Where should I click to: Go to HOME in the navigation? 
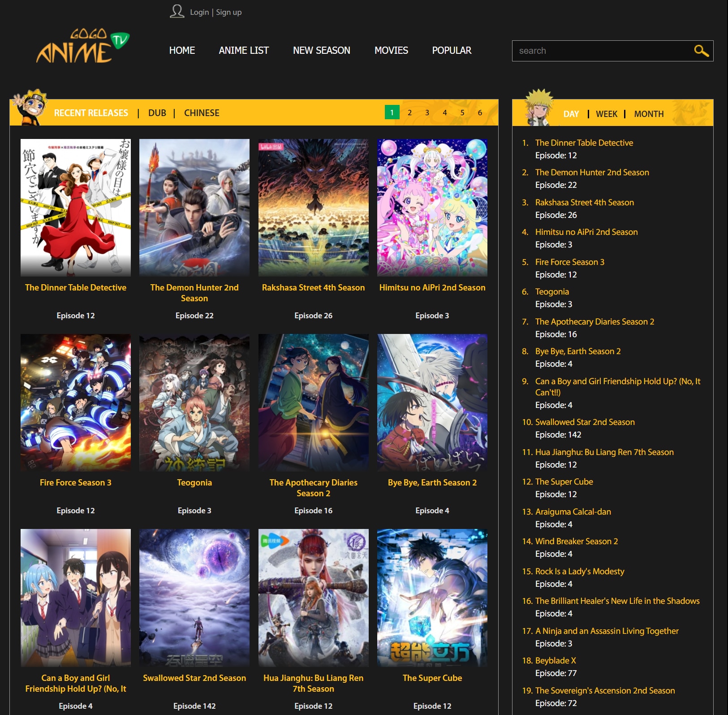tap(182, 51)
